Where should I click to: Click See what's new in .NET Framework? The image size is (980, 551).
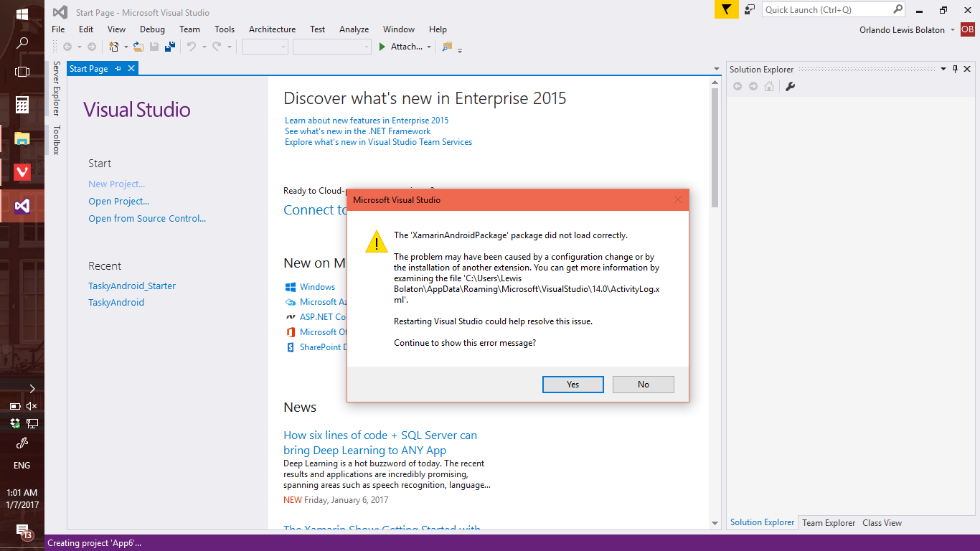(x=358, y=131)
